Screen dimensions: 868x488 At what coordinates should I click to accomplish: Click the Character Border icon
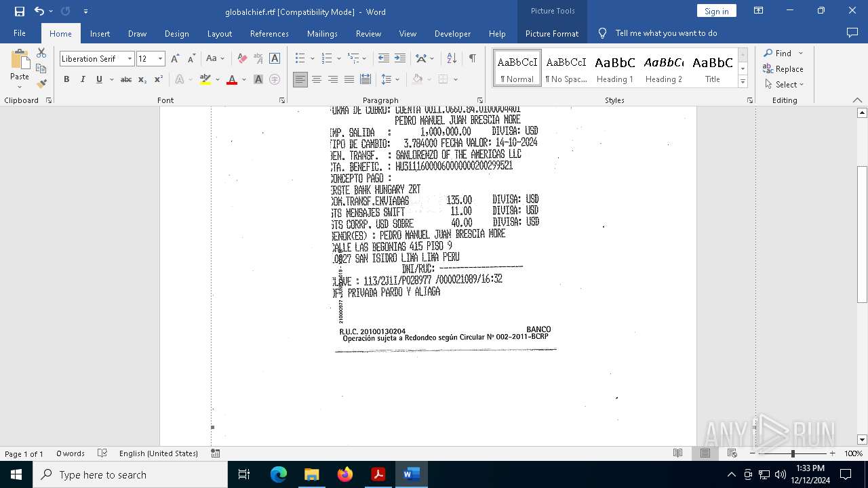(x=275, y=58)
